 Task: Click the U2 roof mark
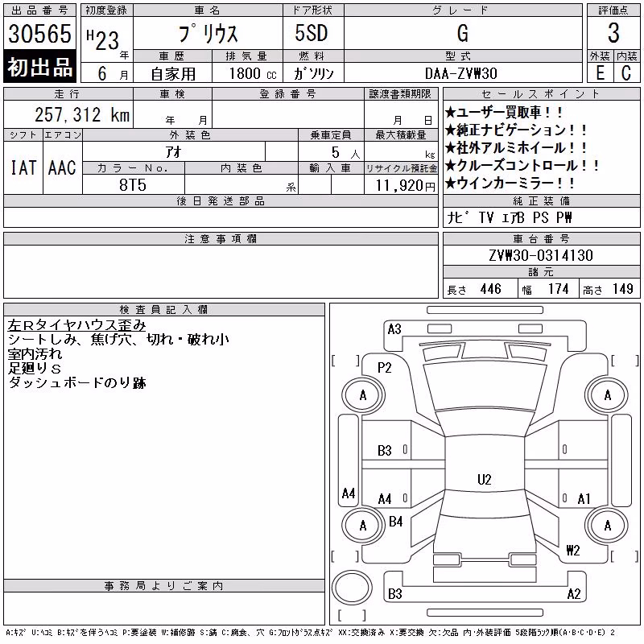point(485,479)
